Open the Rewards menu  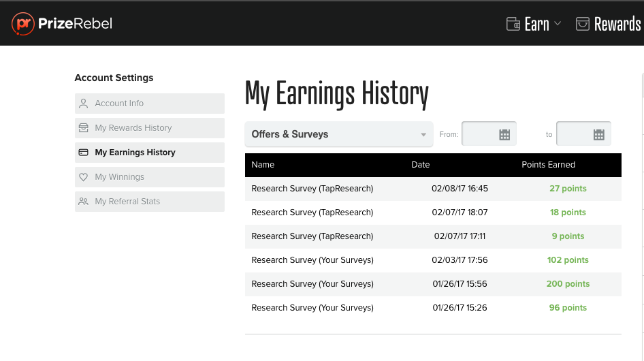pos(609,24)
